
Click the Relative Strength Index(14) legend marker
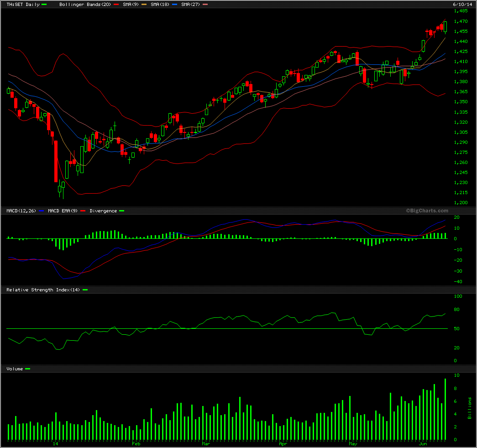coord(85,290)
